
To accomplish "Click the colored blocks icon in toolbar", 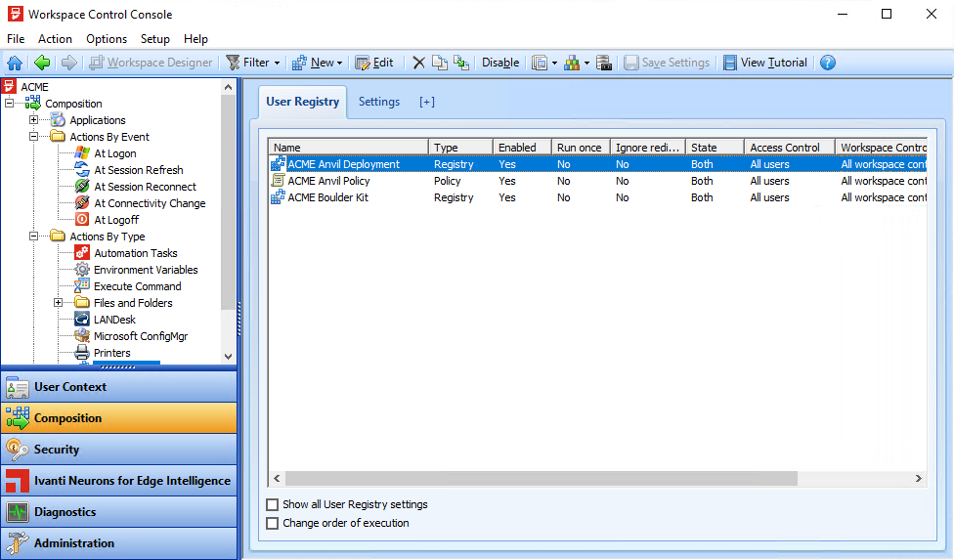I will 571,63.
